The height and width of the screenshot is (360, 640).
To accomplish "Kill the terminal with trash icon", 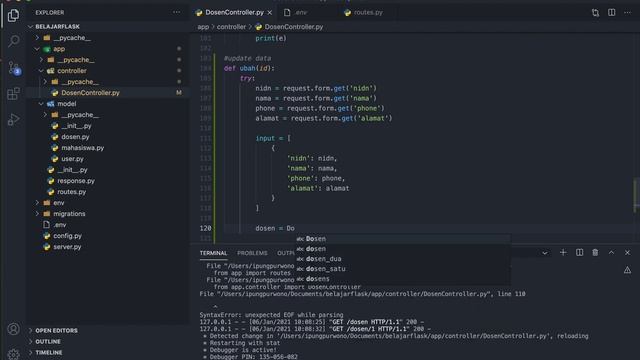I will [595, 253].
